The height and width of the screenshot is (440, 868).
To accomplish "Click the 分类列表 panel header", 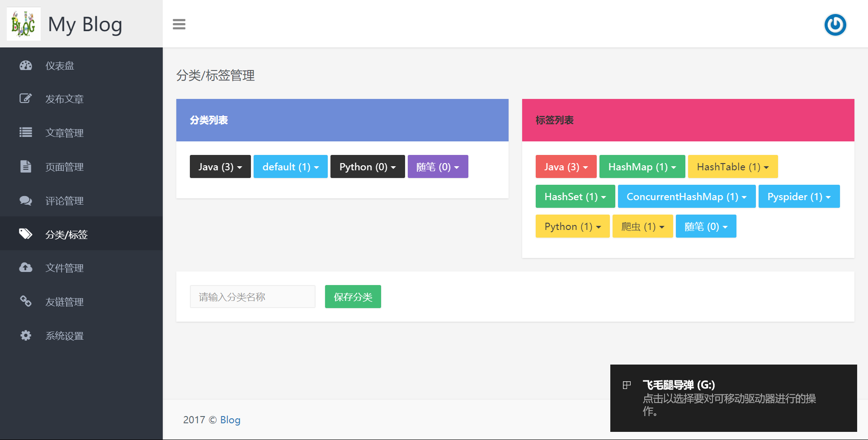I will click(x=342, y=120).
